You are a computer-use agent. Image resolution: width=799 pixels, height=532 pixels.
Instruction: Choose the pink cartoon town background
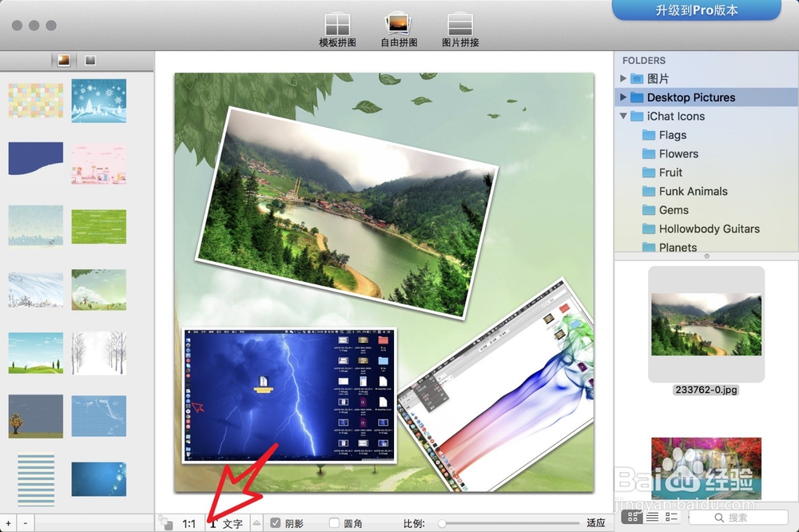click(99, 164)
